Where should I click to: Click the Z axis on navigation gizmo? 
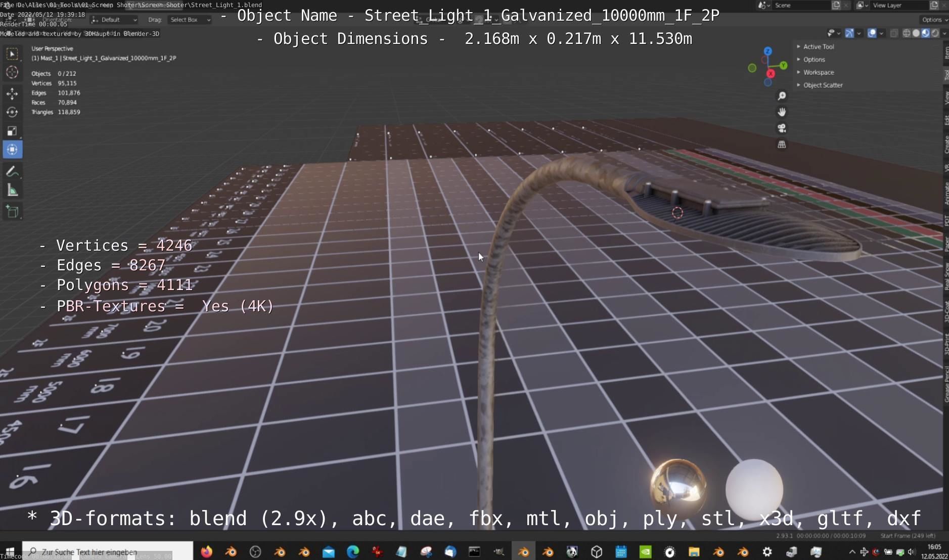coord(767,51)
